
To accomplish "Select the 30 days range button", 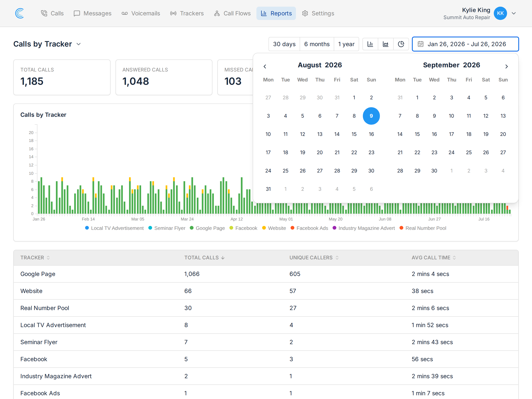I will pos(284,44).
